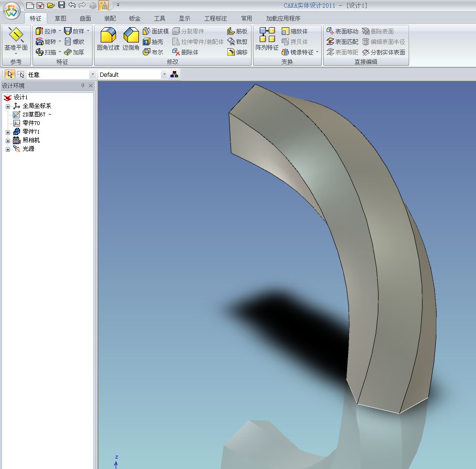Image resolution: width=476 pixels, height=469 pixels.
Task: Toggle the arrow selection mode button
Action: click(10, 74)
